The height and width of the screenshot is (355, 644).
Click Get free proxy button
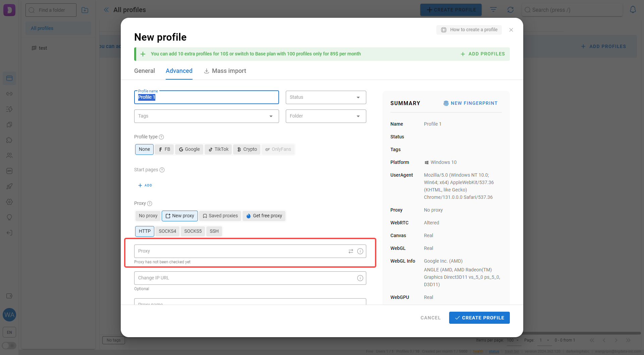coord(264,216)
